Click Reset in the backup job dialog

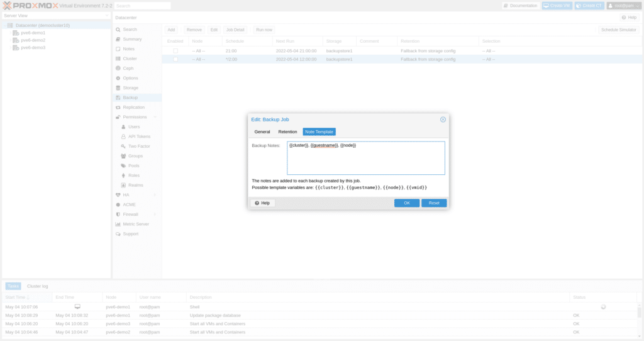(x=434, y=203)
